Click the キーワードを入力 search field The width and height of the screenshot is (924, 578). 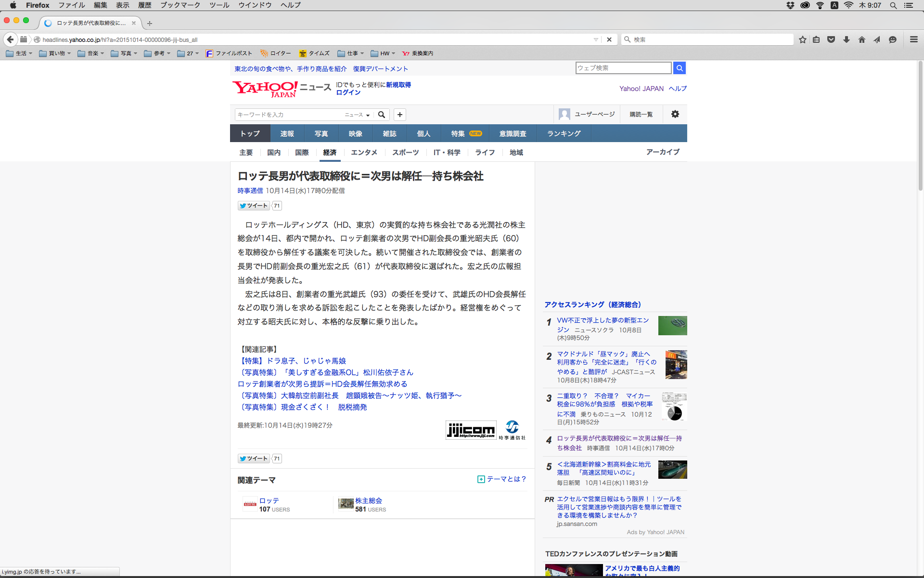(288, 115)
